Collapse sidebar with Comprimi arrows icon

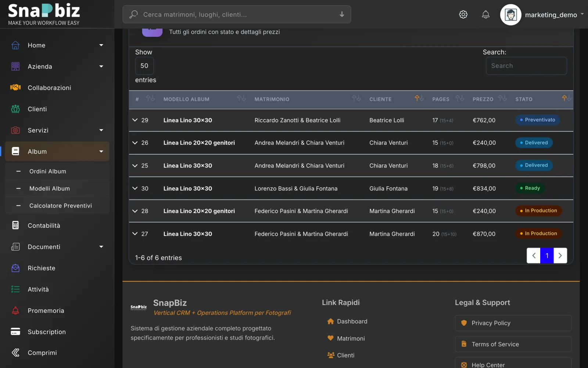tap(15, 353)
